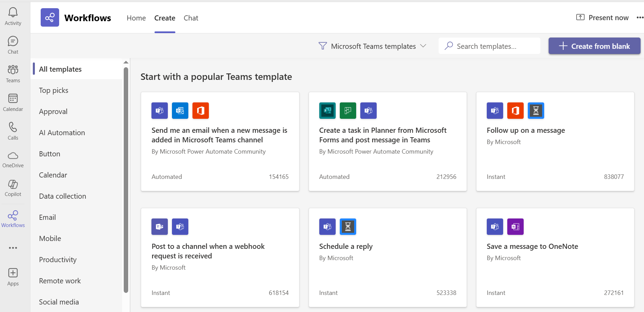Screen dimensions: 644x312
Task: Open Create a task in Planner template title
Action: [383, 135]
